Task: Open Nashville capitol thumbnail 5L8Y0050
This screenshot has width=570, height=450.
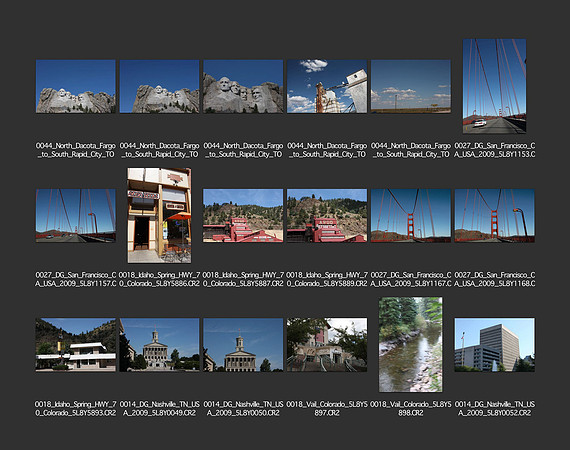Action: pyautogui.click(x=243, y=345)
